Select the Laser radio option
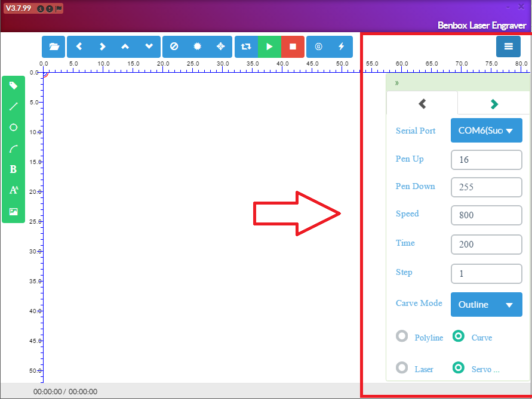The height and width of the screenshot is (399, 532). tap(402, 367)
